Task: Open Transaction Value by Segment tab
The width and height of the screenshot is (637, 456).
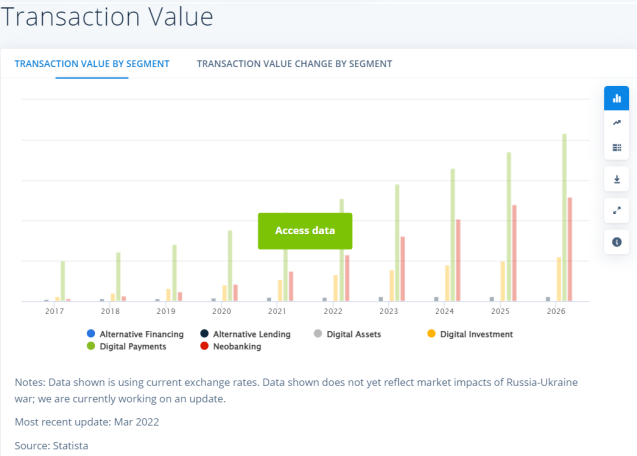Action: pyautogui.click(x=92, y=64)
